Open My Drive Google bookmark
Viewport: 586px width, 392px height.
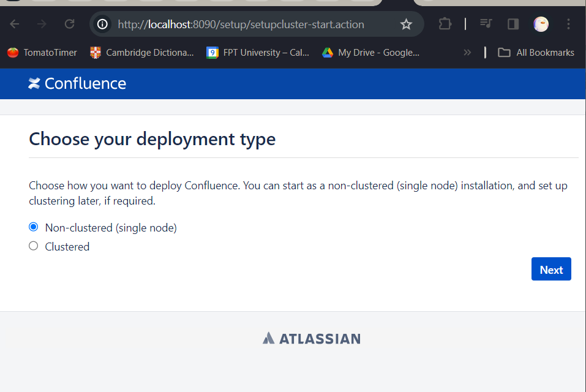click(x=370, y=53)
